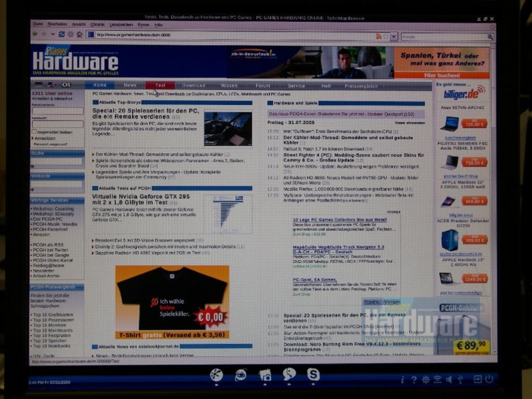Click the exit to OS icon
This screenshot has height=399, width=532.
click(477, 379)
